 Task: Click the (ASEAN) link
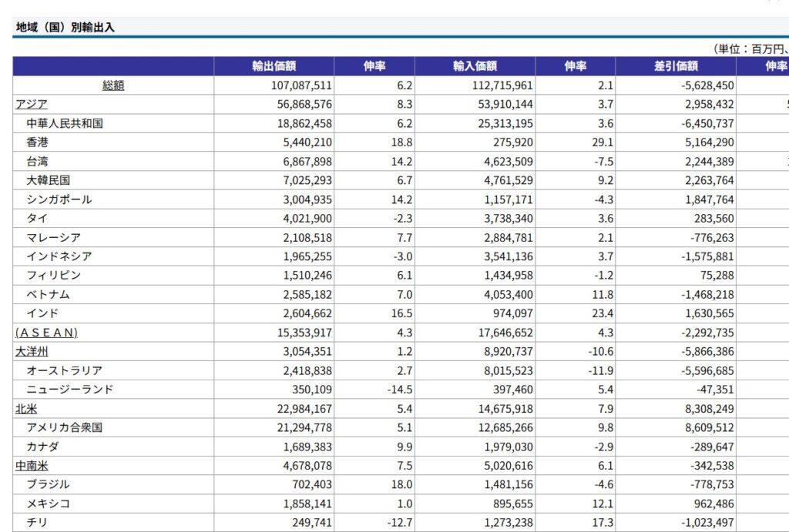47,333
